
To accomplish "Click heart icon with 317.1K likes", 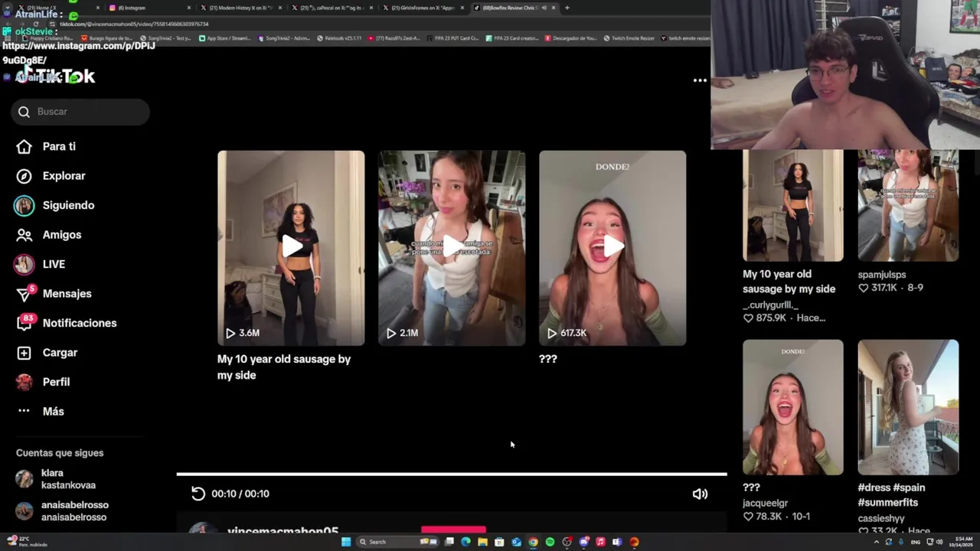I will coord(864,288).
